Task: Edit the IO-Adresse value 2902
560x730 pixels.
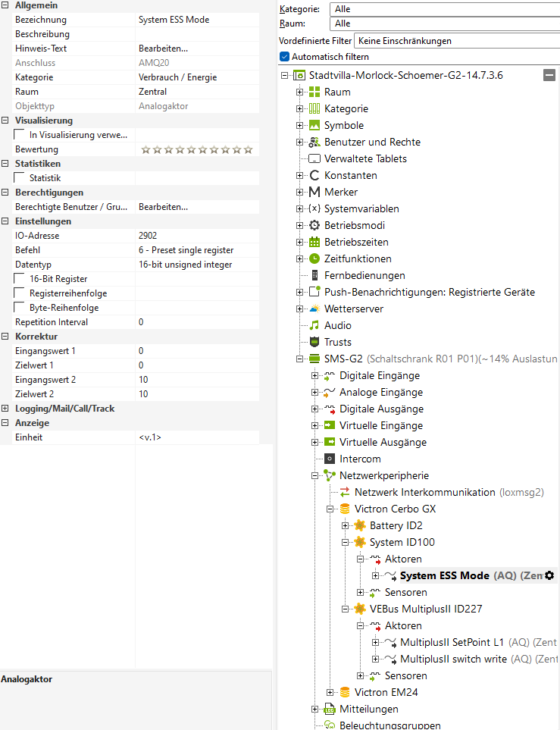Action: (x=197, y=236)
